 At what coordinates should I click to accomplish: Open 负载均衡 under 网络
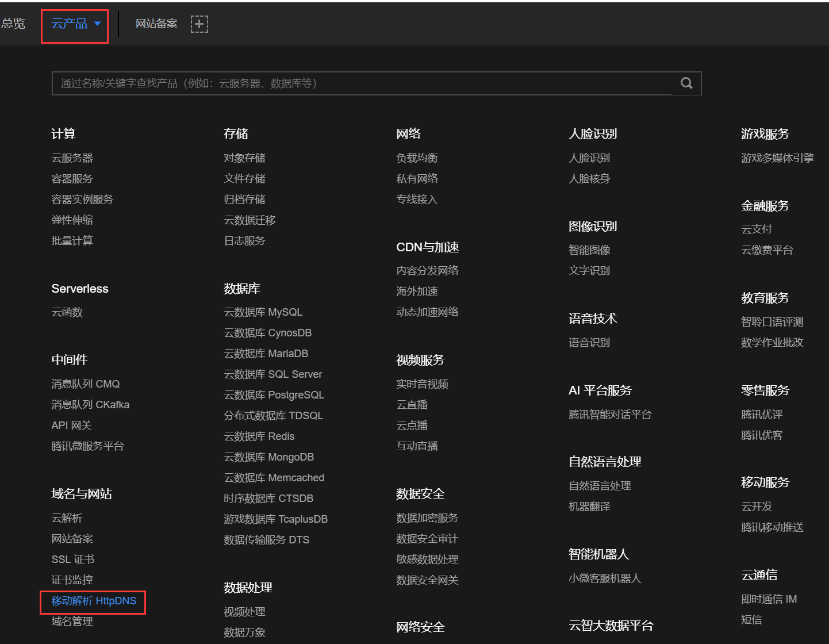tap(417, 158)
